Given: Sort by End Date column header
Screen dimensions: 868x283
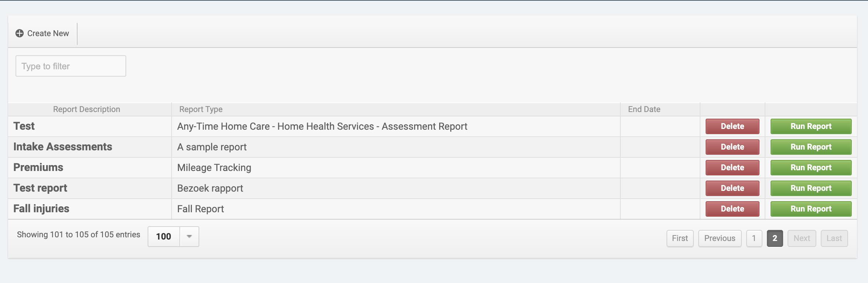Looking at the screenshot, I should (x=644, y=109).
